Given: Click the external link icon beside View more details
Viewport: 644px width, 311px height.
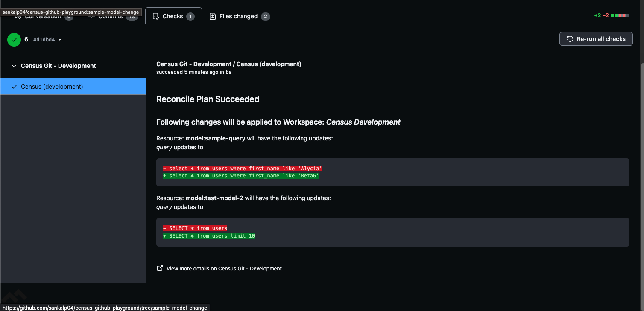Looking at the screenshot, I should tap(160, 268).
